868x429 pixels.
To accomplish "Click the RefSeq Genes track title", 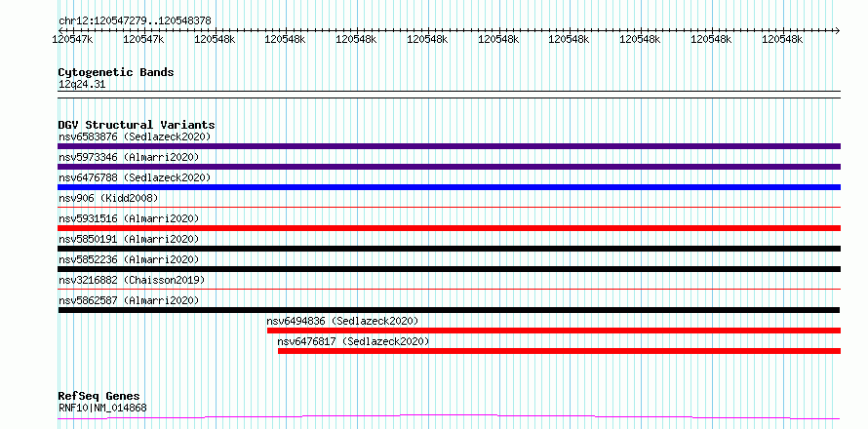I will coord(99,397).
